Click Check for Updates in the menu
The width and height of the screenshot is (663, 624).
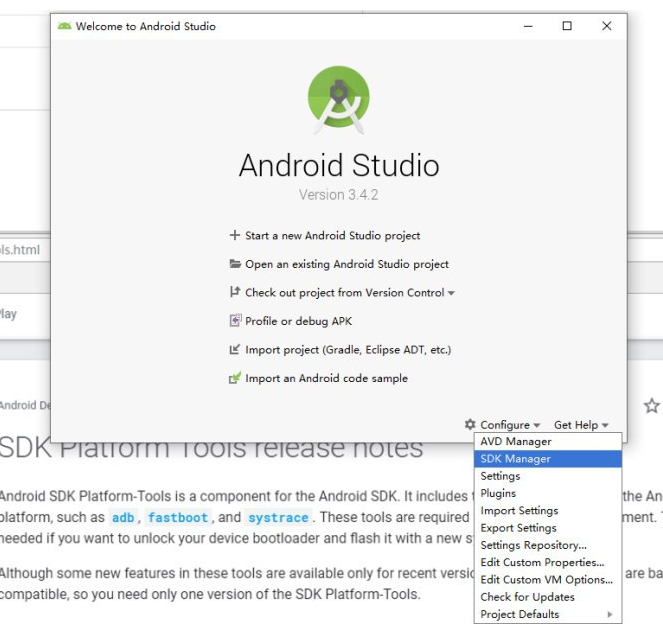click(548, 597)
